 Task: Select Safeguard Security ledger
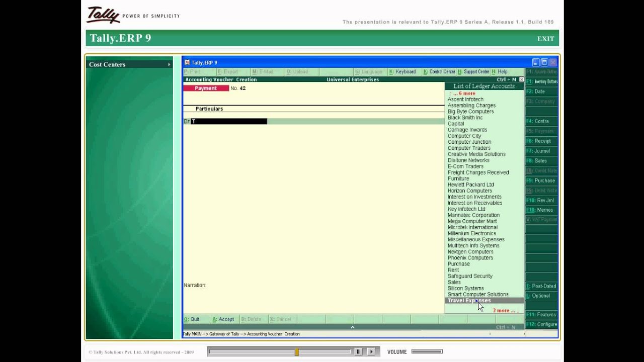point(470,276)
